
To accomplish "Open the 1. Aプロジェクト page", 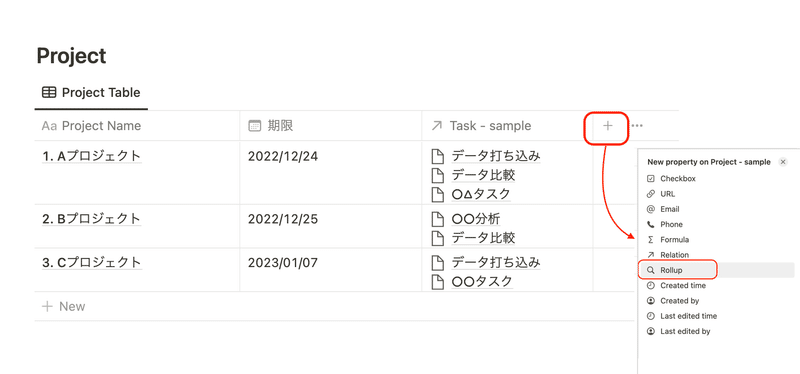I will tap(91, 156).
